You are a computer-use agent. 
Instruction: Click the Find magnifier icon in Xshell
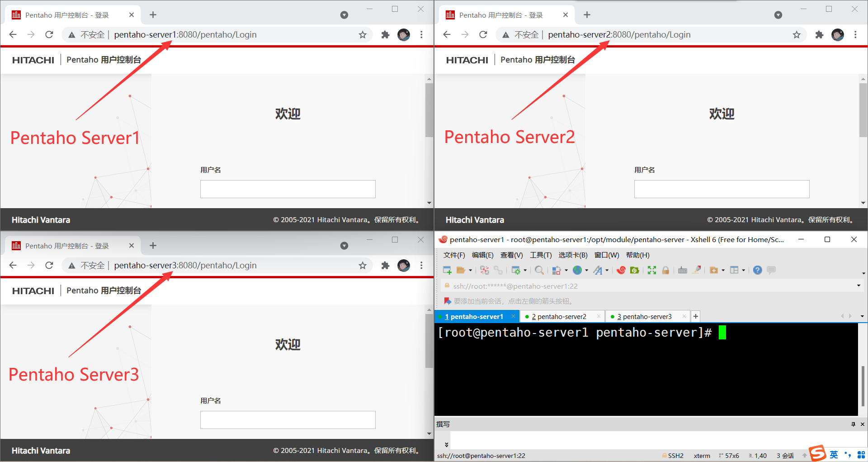tap(539, 270)
